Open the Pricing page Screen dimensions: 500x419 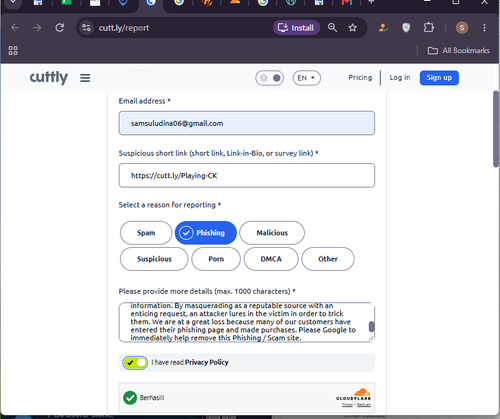[x=360, y=78]
